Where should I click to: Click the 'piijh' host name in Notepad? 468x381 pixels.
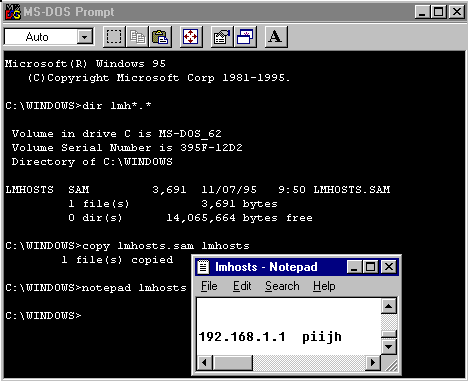[x=322, y=337]
